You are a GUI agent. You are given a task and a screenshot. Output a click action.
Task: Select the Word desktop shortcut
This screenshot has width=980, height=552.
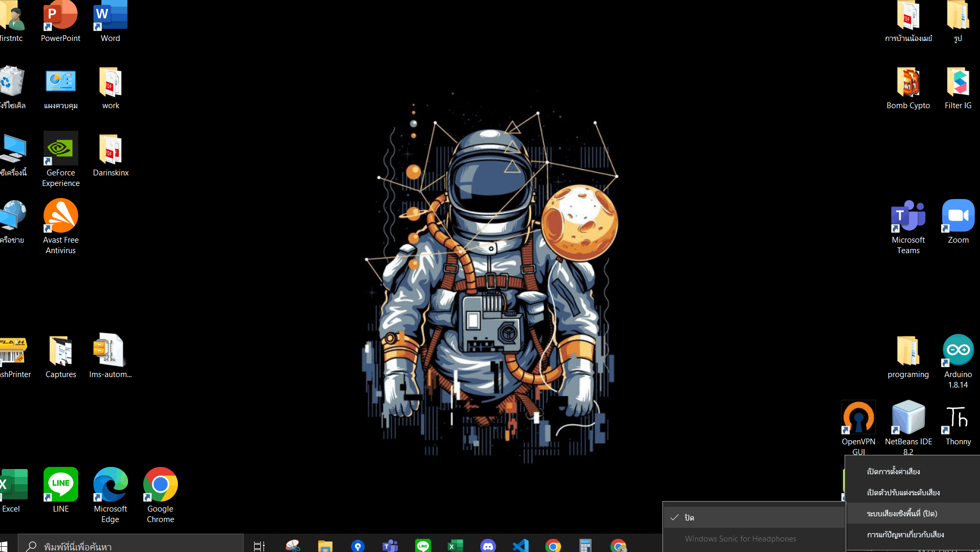point(110,22)
